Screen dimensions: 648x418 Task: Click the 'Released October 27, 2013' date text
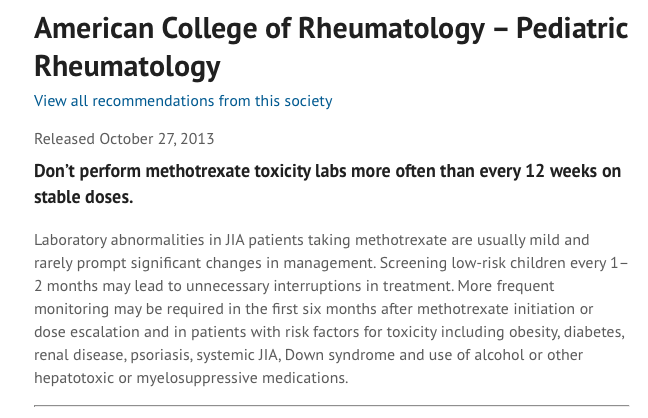pyautogui.click(x=124, y=139)
